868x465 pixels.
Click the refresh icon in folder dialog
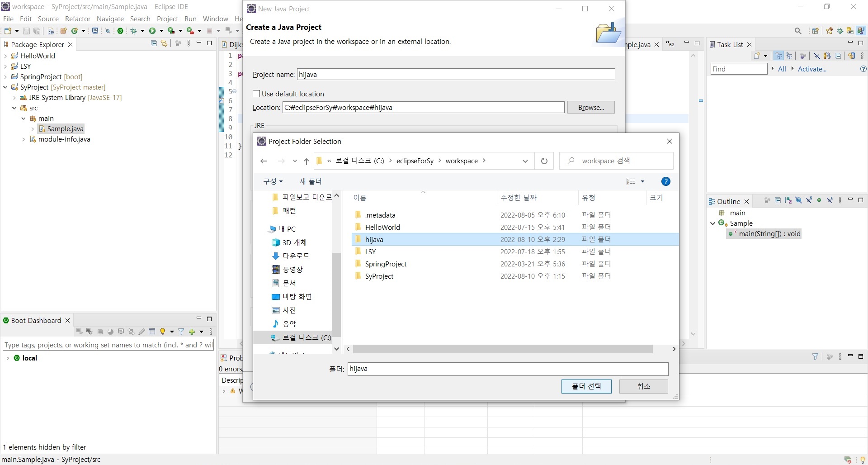pos(544,161)
